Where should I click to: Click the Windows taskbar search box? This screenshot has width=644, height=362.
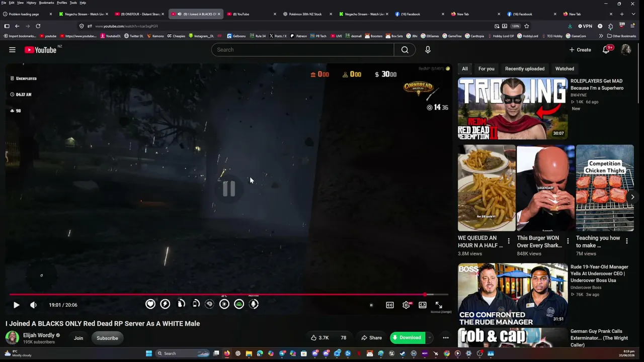pos(183,353)
